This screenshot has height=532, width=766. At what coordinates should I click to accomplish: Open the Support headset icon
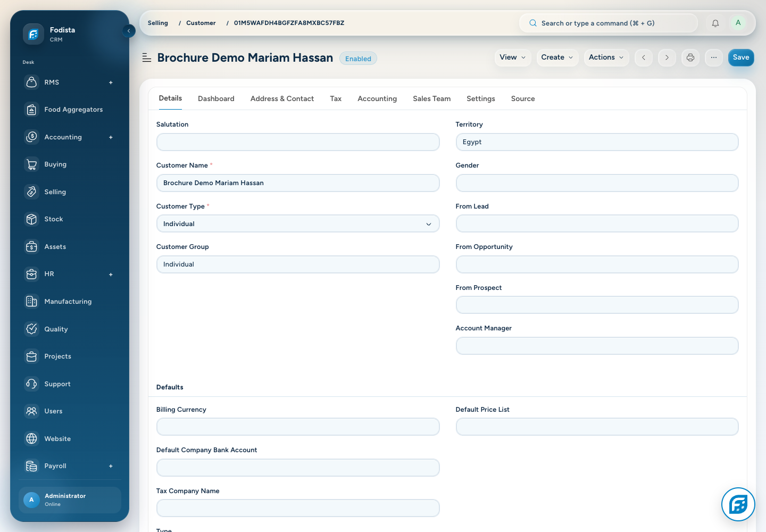pos(32,384)
